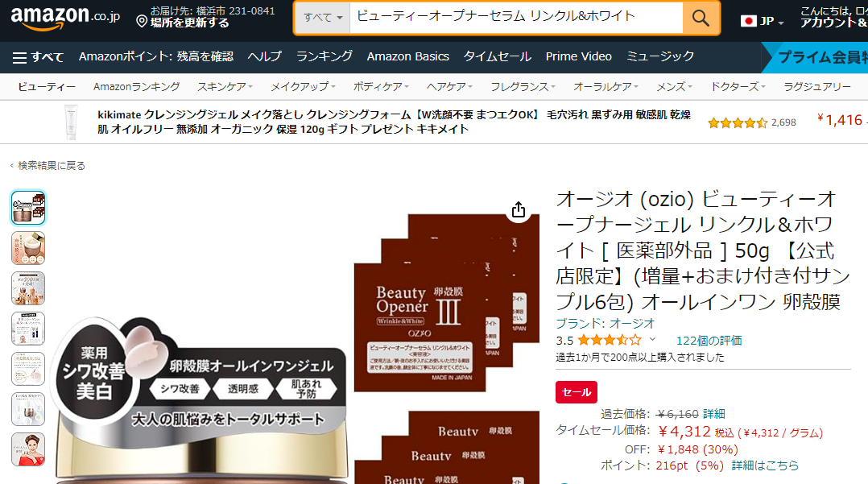
Task: Open アカウント greeting menu
Action: [833, 17]
